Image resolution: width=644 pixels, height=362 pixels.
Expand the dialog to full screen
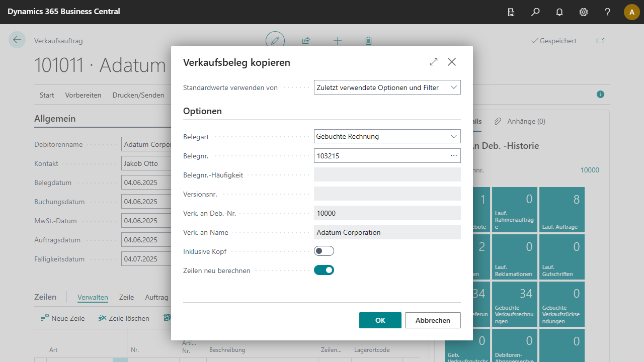tap(434, 62)
